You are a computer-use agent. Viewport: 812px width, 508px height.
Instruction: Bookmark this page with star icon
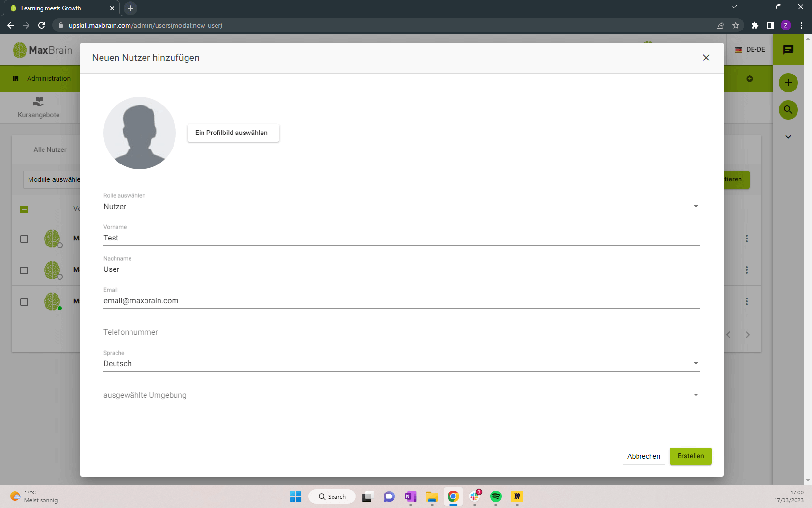736,25
